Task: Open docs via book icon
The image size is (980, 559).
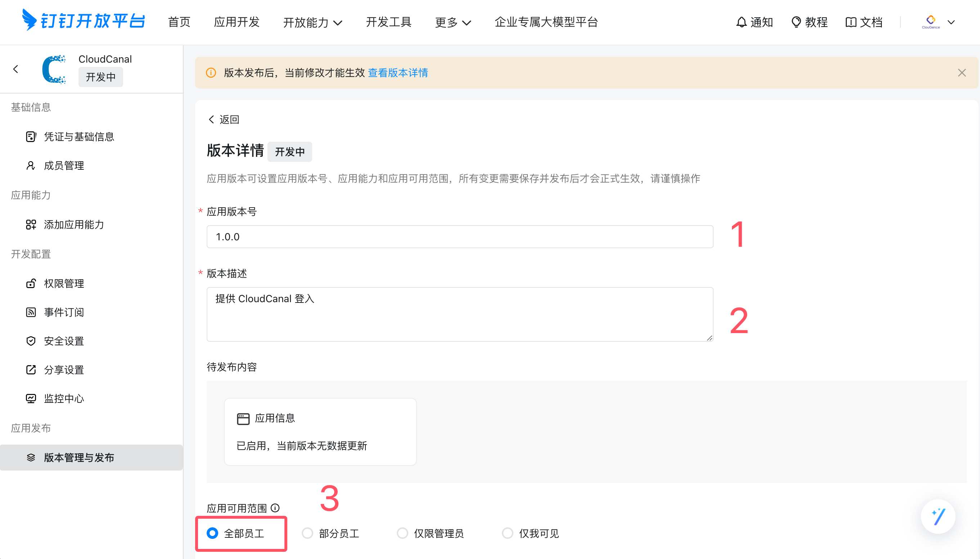Action: [x=850, y=22]
